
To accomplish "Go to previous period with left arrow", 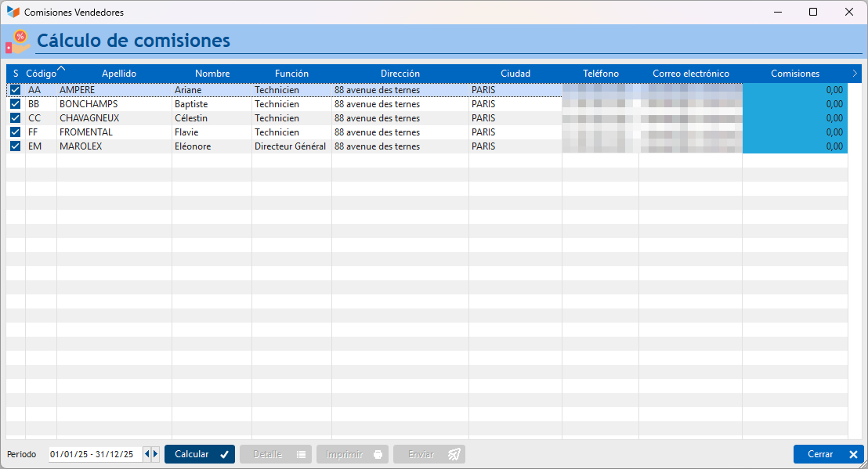I will pyautogui.click(x=146, y=454).
